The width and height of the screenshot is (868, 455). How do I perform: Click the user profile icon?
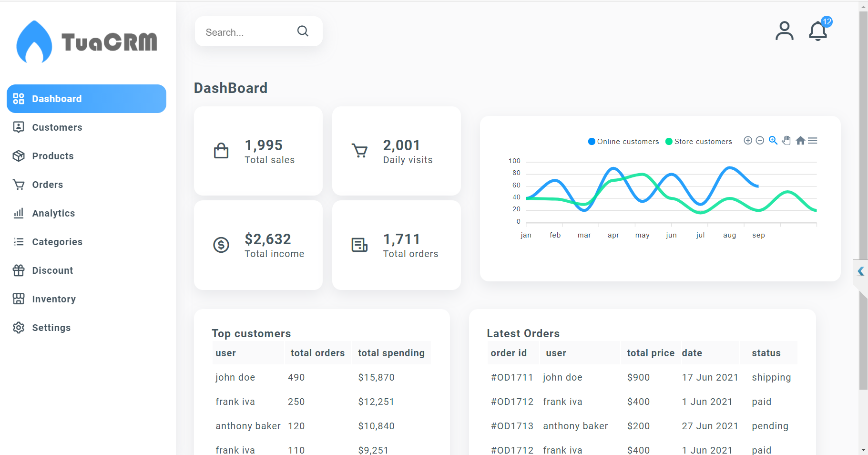click(784, 31)
